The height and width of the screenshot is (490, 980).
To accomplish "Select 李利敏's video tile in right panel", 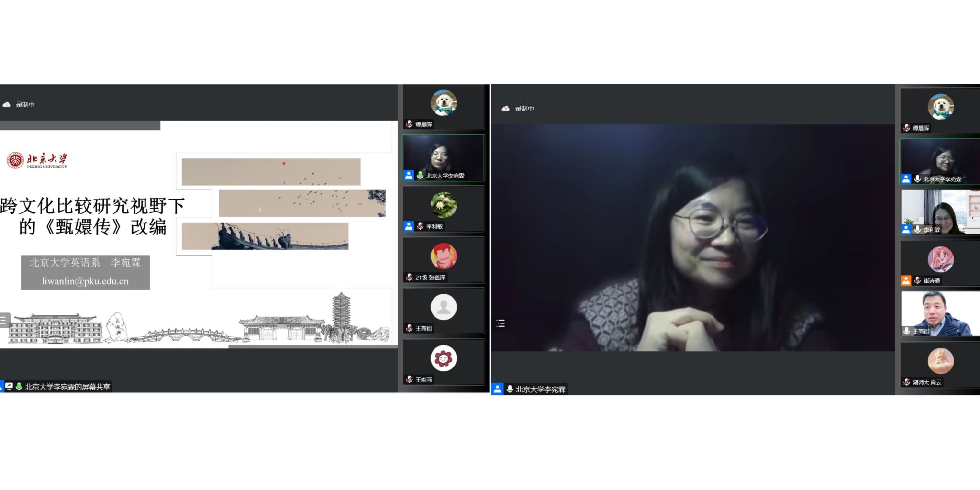I will pos(940,212).
